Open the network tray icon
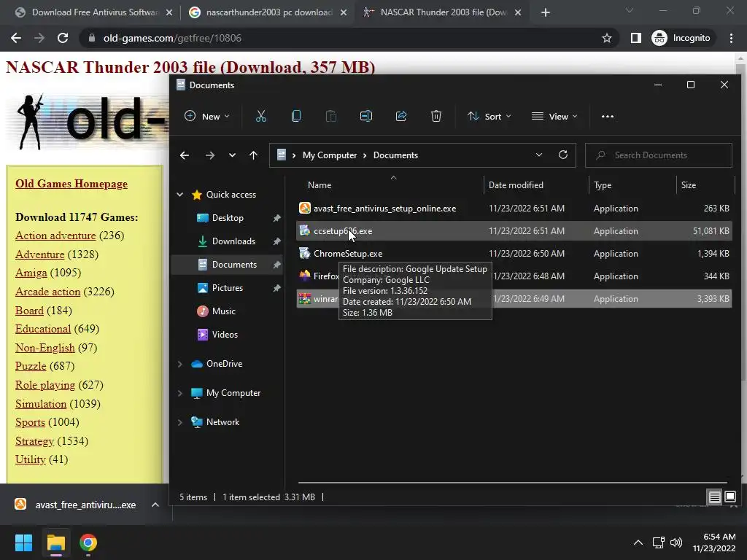Viewport: 747px width, 560px height. pyautogui.click(x=659, y=542)
